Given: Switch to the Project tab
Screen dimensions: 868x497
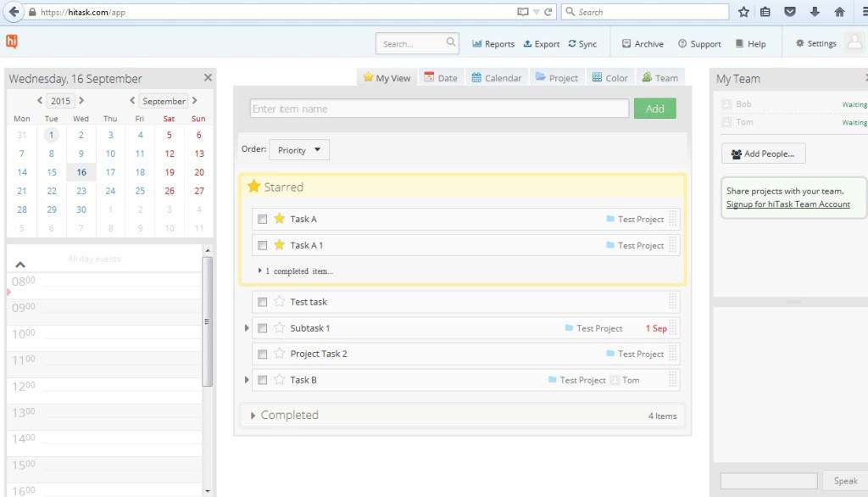Looking at the screenshot, I should [x=557, y=77].
